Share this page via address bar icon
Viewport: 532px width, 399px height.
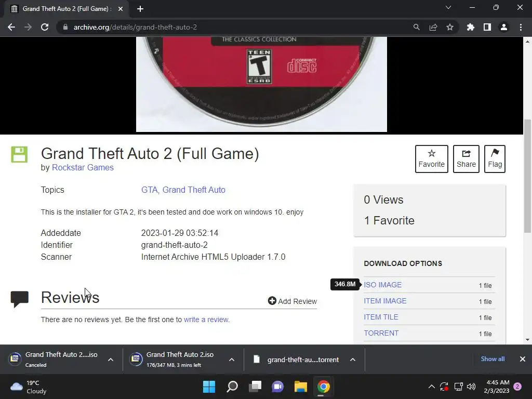pos(433,27)
